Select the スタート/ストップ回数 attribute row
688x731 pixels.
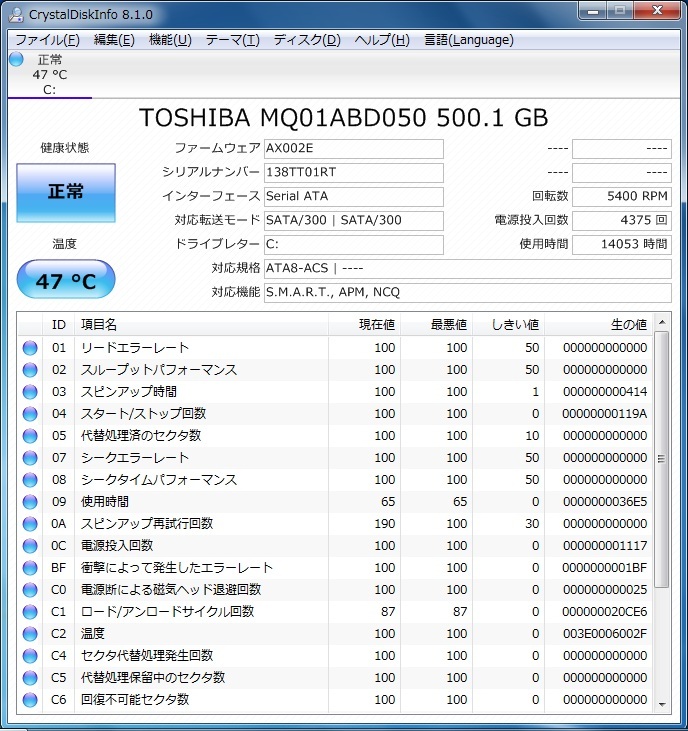point(335,414)
